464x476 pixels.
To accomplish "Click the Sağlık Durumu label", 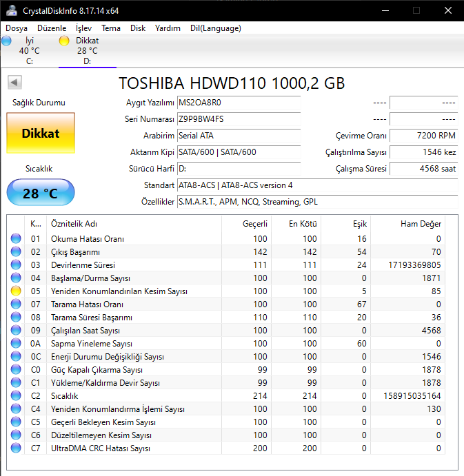I will (x=39, y=103).
